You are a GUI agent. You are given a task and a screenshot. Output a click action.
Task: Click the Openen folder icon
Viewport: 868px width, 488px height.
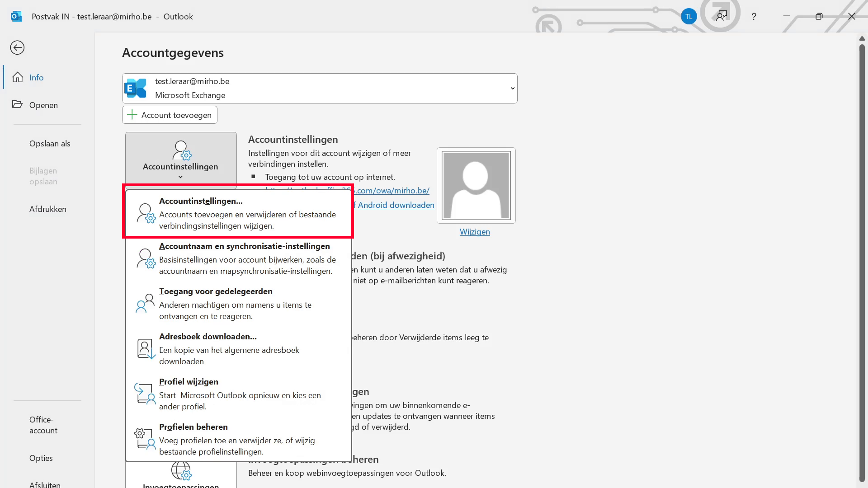point(17,104)
